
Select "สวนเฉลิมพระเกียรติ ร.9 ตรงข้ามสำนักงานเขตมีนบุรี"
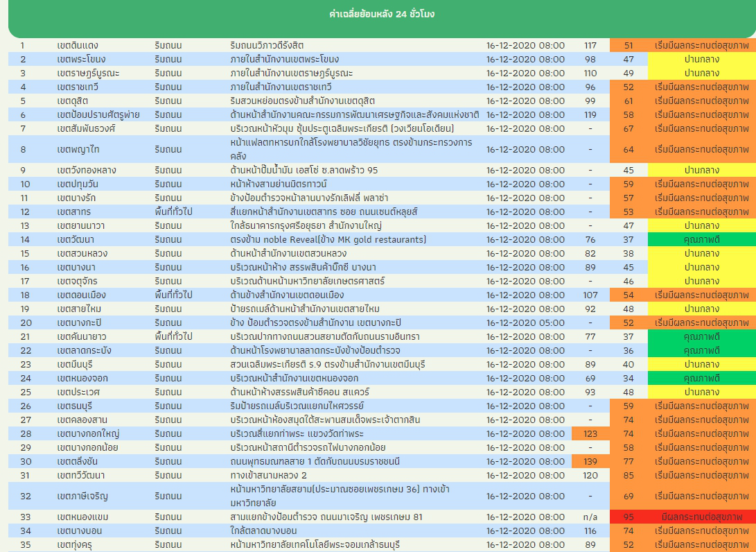[327, 365]
